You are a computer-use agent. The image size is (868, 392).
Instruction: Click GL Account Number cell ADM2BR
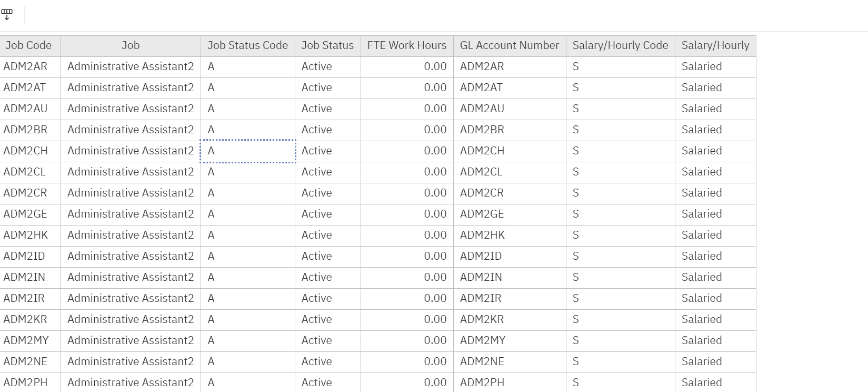[x=510, y=130]
